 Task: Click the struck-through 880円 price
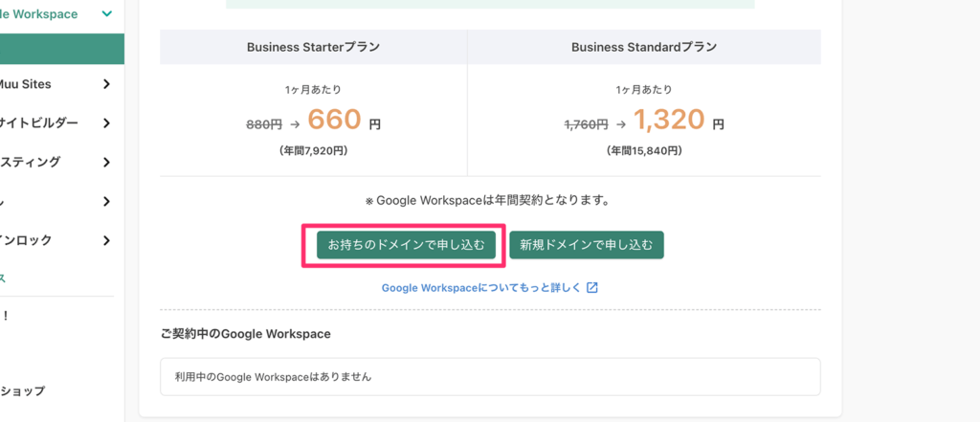click(x=264, y=124)
